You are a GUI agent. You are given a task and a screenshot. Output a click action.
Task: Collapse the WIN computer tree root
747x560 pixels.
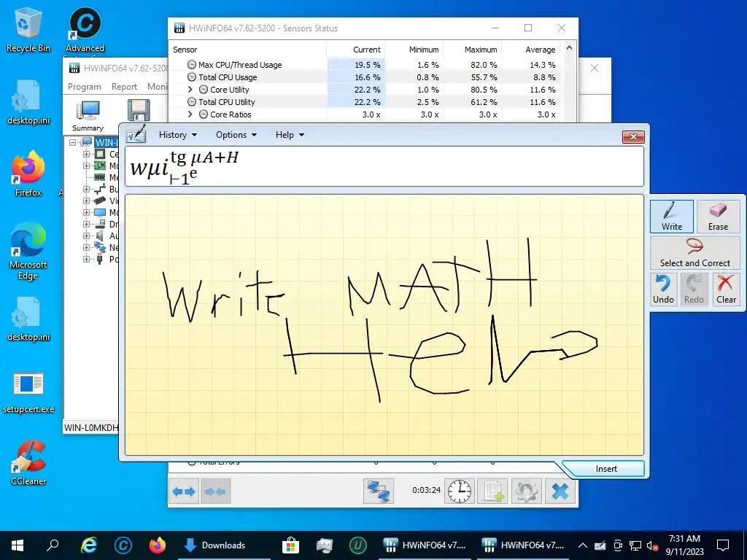click(72, 142)
